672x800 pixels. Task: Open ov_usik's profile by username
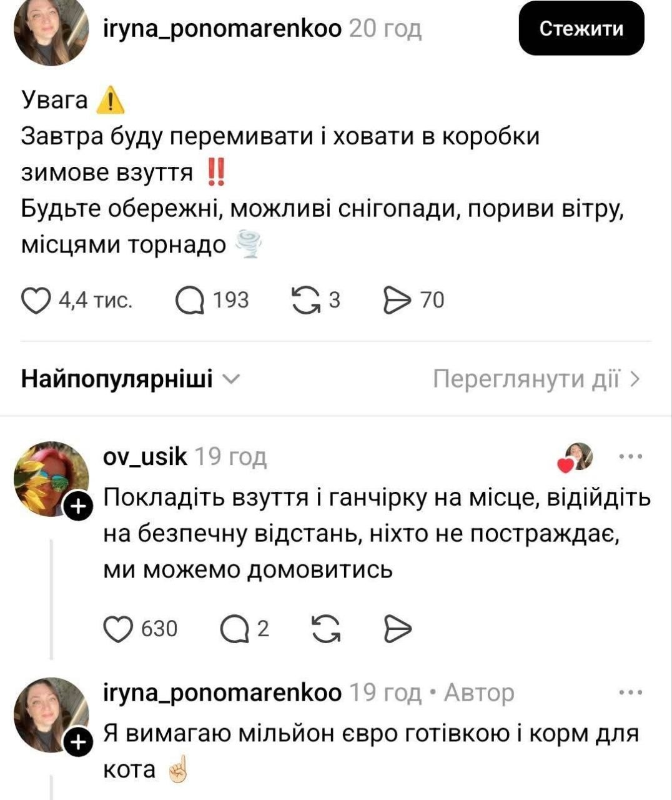[144, 457]
